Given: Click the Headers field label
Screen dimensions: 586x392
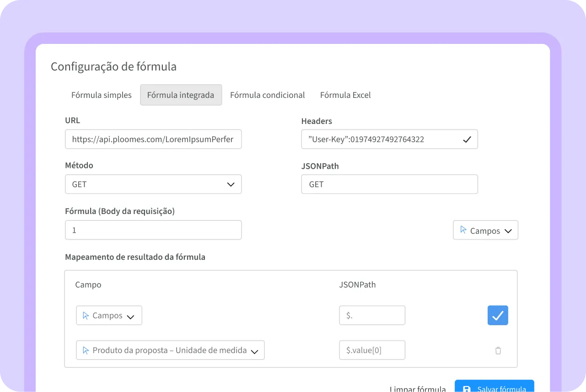Looking at the screenshot, I should tap(317, 121).
